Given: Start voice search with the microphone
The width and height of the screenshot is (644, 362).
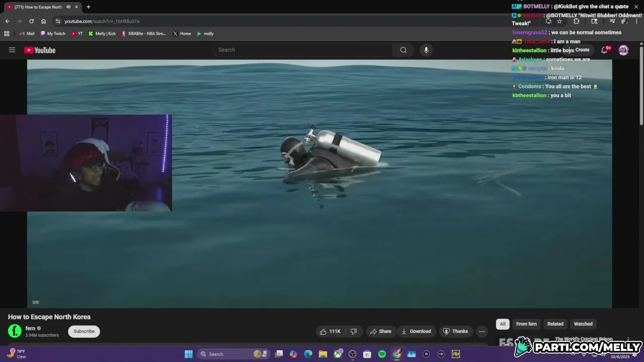Looking at the screenshot, I should (426, 50).
